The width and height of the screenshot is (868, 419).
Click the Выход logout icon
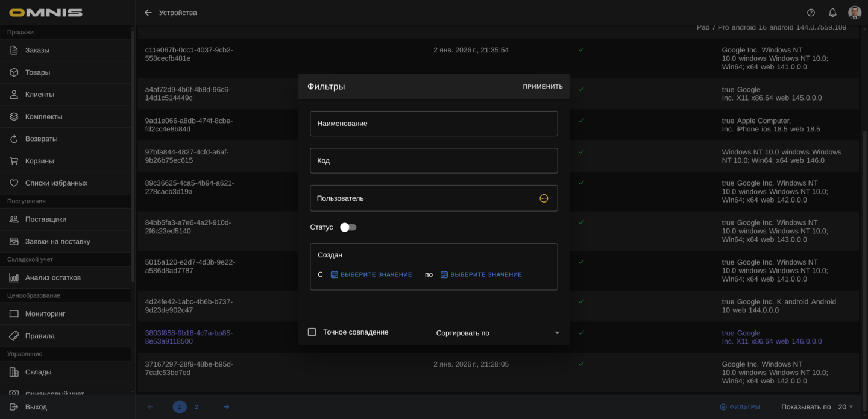point(14,407)
